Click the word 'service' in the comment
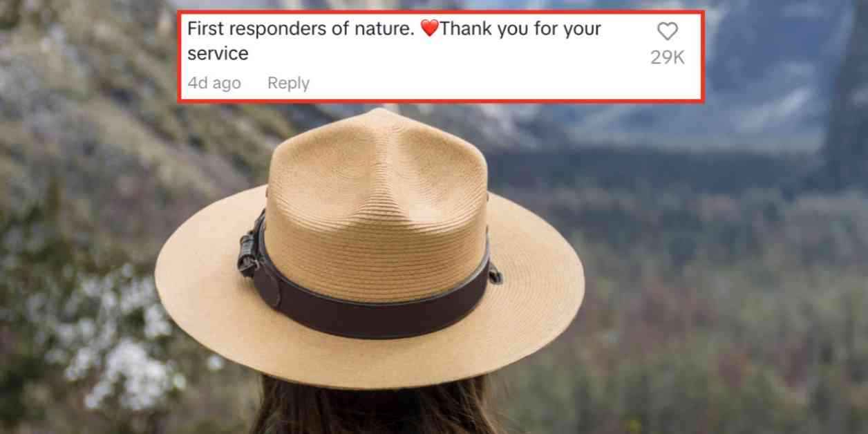Image resolution: width=868 pixels, height=434 pixels. pyautogui.click(x=218, y=53)
